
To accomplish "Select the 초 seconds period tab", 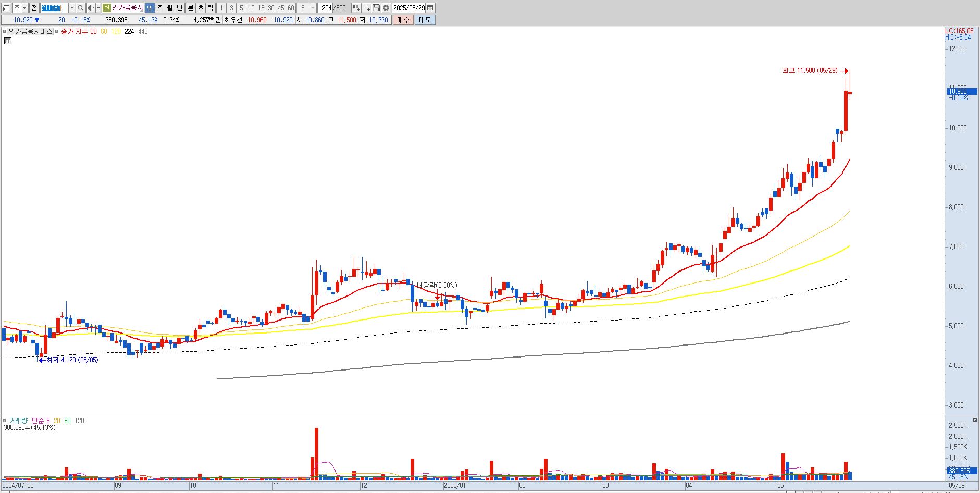I will [201, 8].
